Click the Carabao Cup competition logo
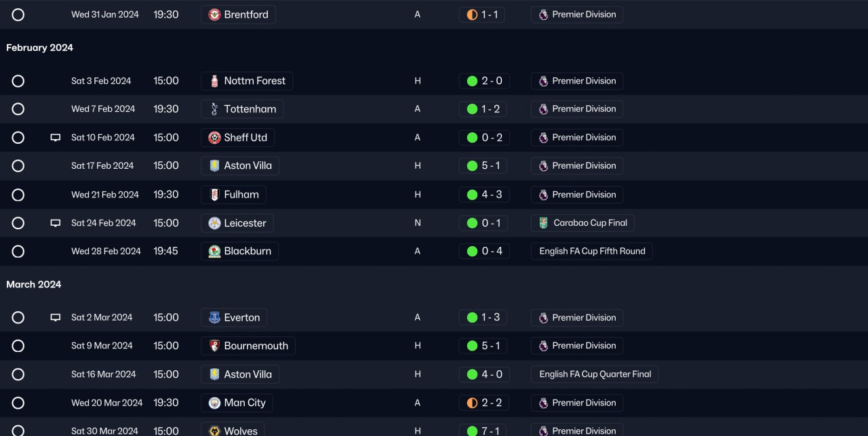Viewport: 868px width, 436px height. [543, 223]
